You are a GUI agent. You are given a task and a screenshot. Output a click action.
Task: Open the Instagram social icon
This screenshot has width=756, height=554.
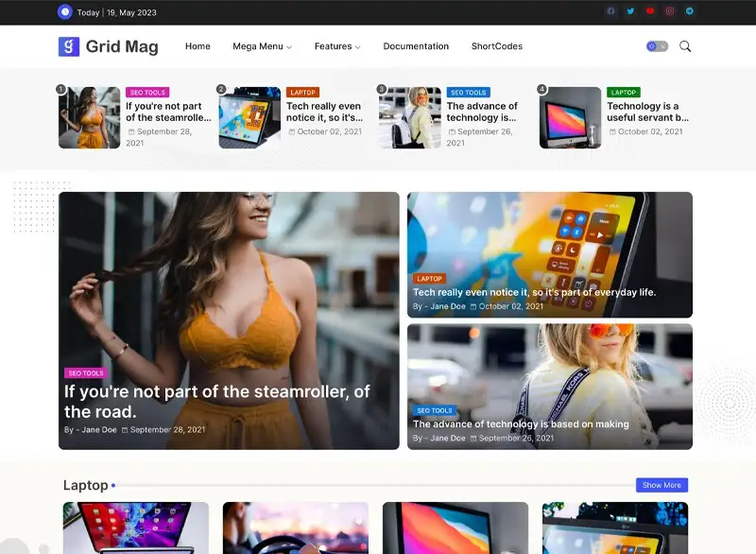coord(670,11)
